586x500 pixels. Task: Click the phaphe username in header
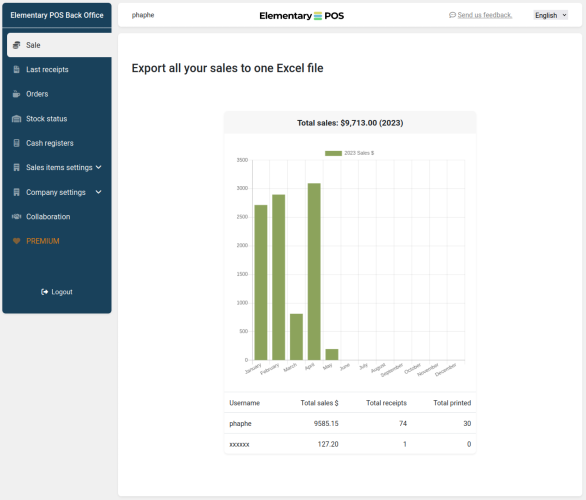coord(143,15)
